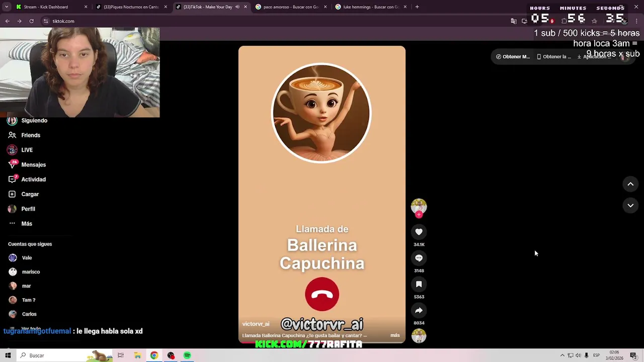This screenshot has width=644, height=362.
Task: Follow creator via red plus badge
Action: click(419, 215)
